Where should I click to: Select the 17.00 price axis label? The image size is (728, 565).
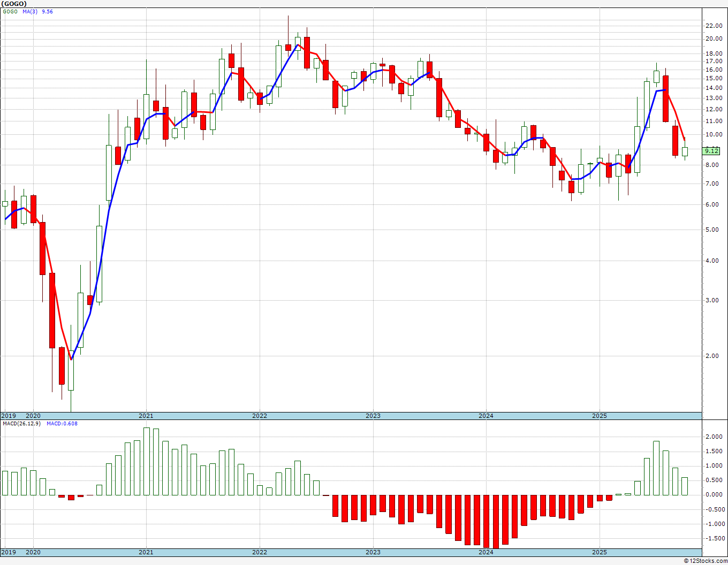pos(713,62)
